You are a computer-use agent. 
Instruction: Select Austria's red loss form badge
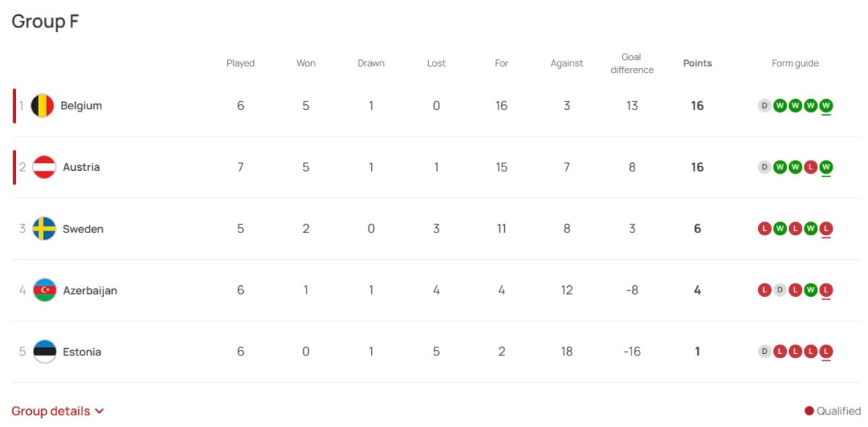point(811,167)
